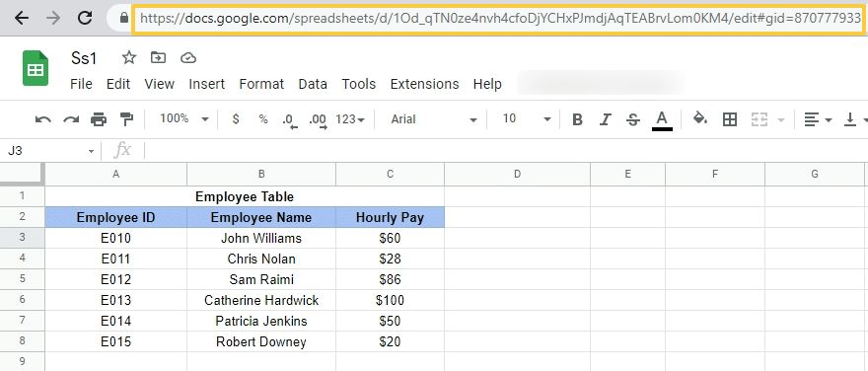
Task: Click the select all corner box
Action: point(22,174)
